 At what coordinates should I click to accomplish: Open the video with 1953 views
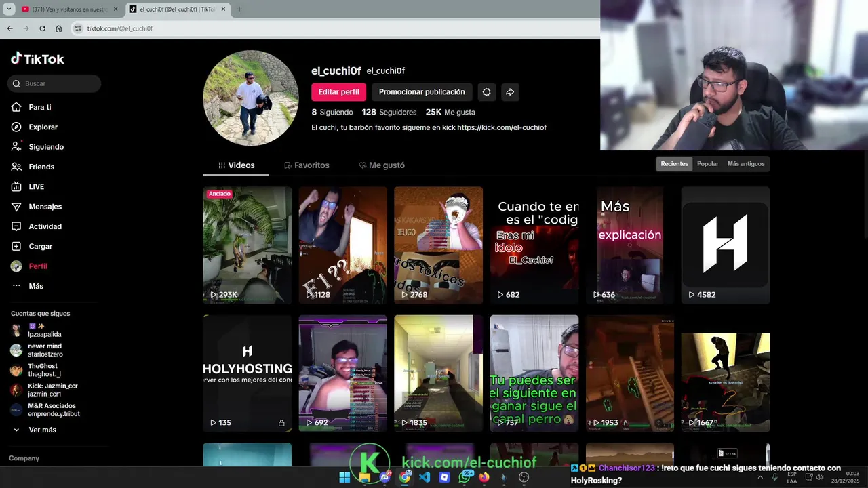[x=630, y=373]
